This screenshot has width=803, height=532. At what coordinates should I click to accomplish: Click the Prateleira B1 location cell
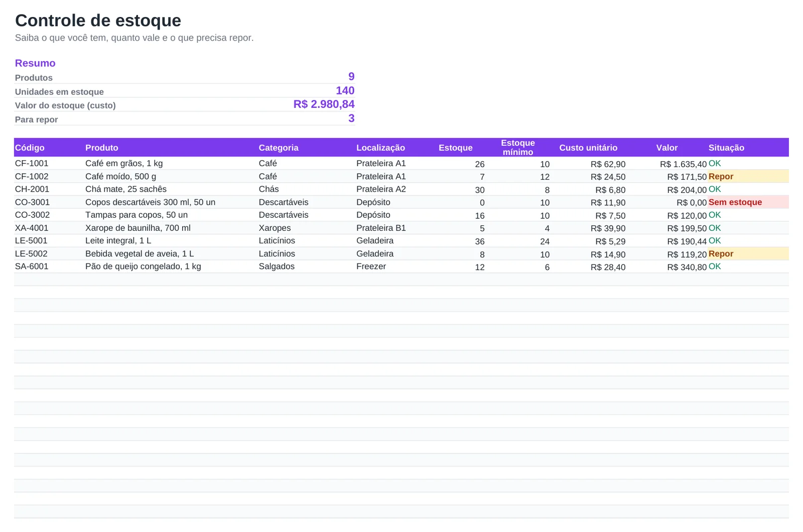381,228
